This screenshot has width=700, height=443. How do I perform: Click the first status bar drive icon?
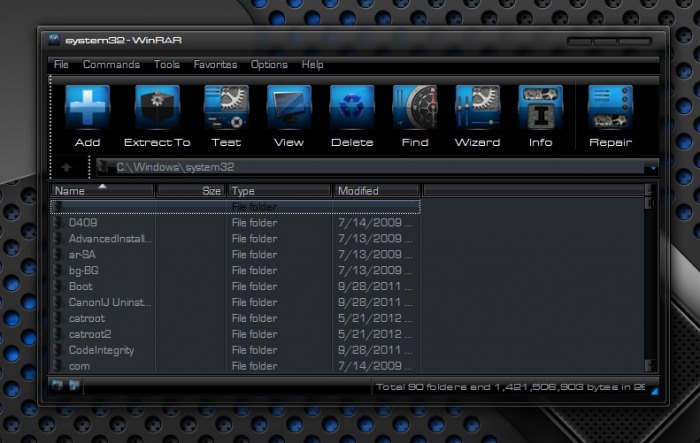pyautogui.click(x=57, y=385)
